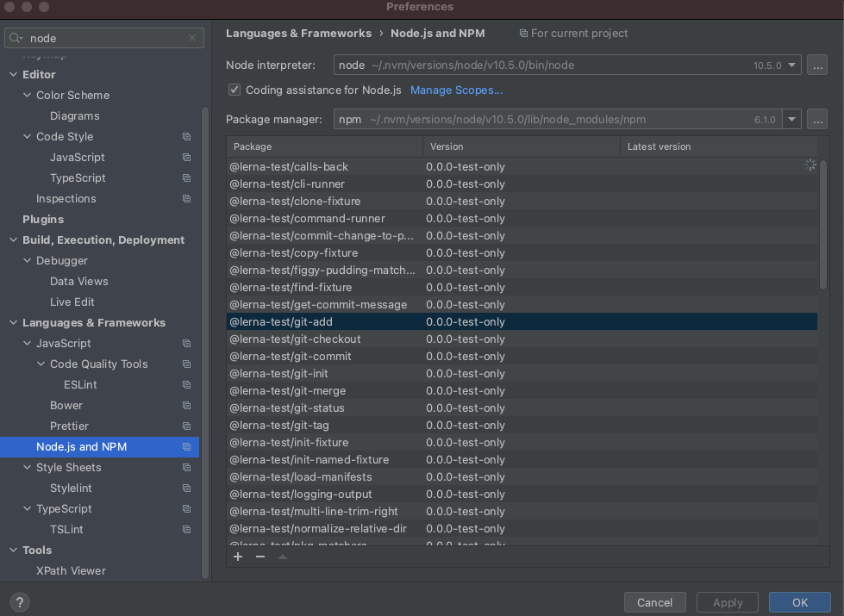Viewport: 844px width, 616px height.
Task: Open the help question mark button
Action: click(x=20, y=602)
